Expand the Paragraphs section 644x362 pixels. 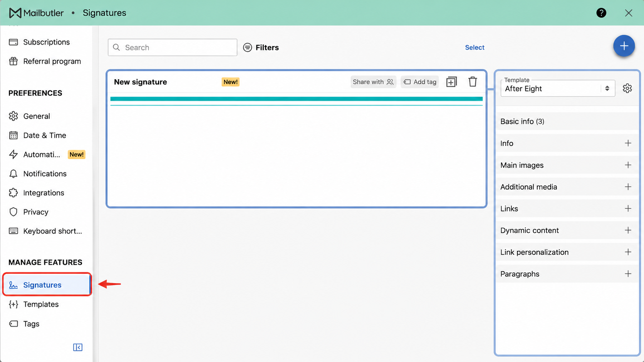click(x=628, y=274)
